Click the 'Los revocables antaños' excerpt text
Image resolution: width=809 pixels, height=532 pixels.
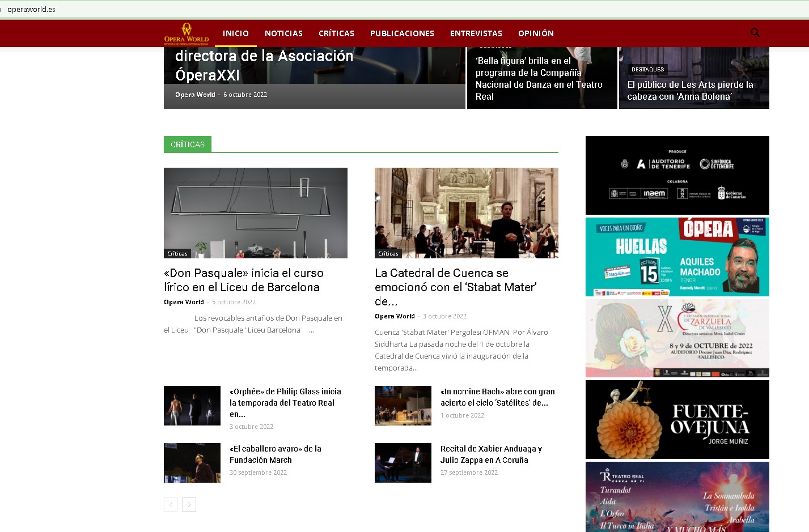[x=253, y=324]
